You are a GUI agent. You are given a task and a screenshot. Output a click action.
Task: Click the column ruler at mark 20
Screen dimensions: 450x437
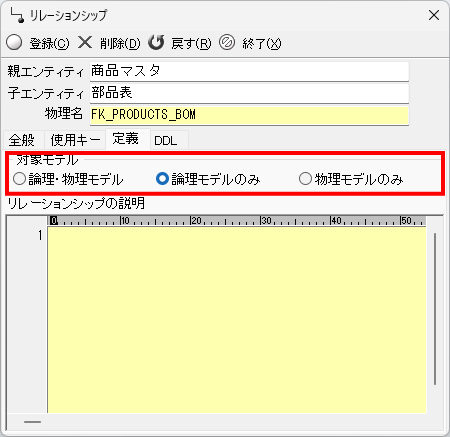tap(196, 221)
